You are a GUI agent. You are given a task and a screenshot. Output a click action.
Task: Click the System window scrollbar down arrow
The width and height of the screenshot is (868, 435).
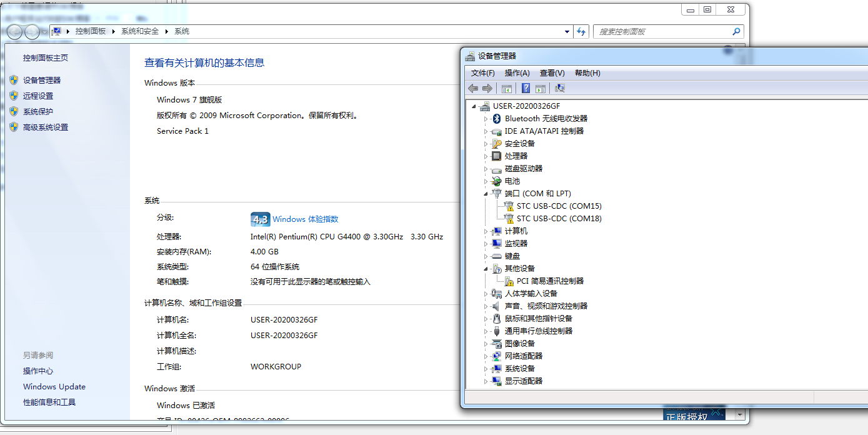pyautogui.click(x=740, y=414)
